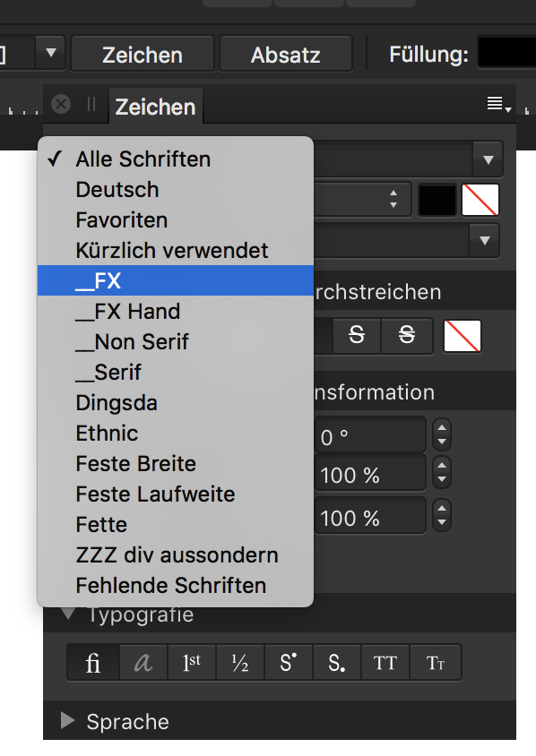Toggle superscript S typography icon
Image resolution: width=536 pixels, height=756 pixels.
point(288,663)
